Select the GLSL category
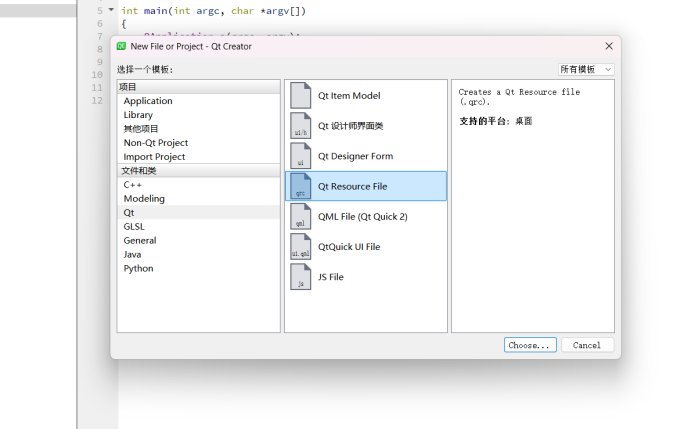The image size is (692, 429). pyautogui.click(x=199, y=226)
